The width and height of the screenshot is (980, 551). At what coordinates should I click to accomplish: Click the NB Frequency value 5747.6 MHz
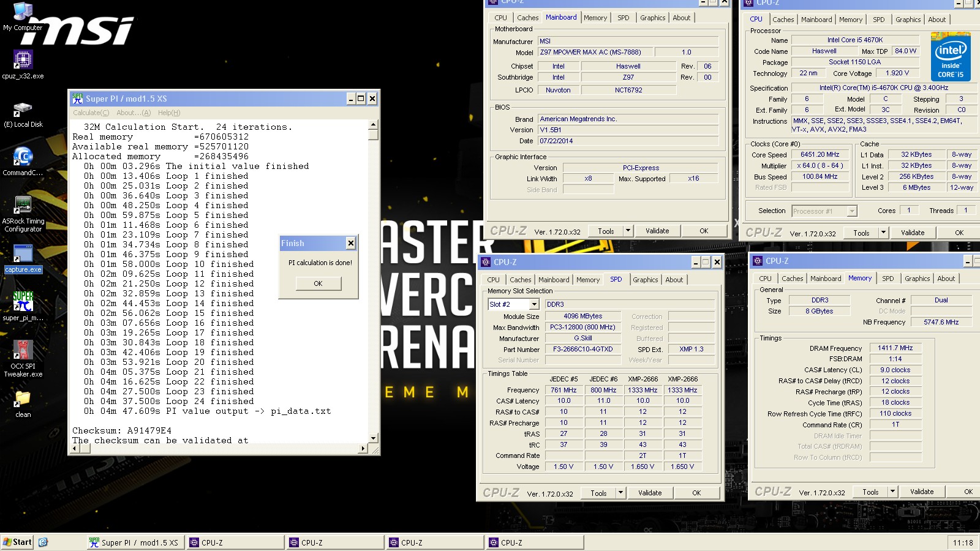941,322
